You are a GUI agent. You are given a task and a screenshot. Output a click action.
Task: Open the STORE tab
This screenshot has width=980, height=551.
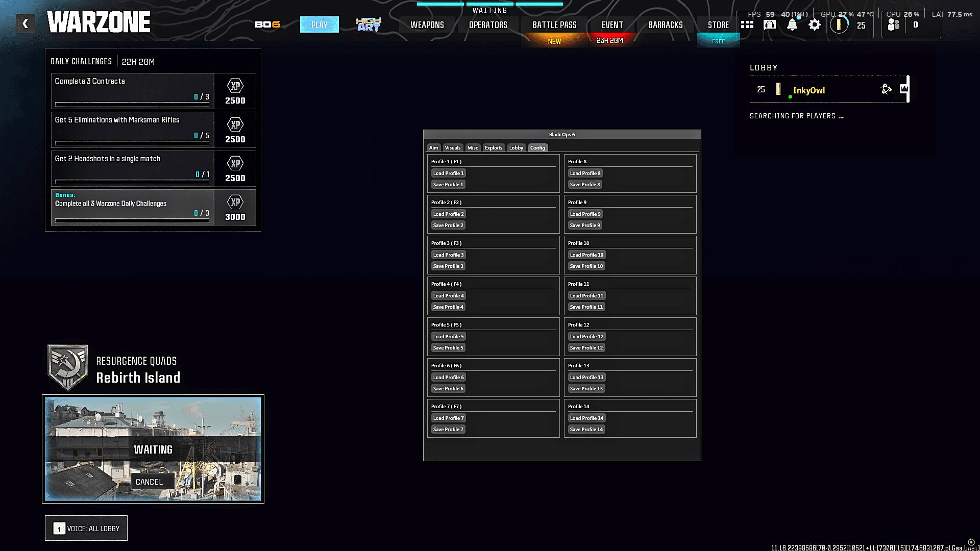click(x=718, y=24)
